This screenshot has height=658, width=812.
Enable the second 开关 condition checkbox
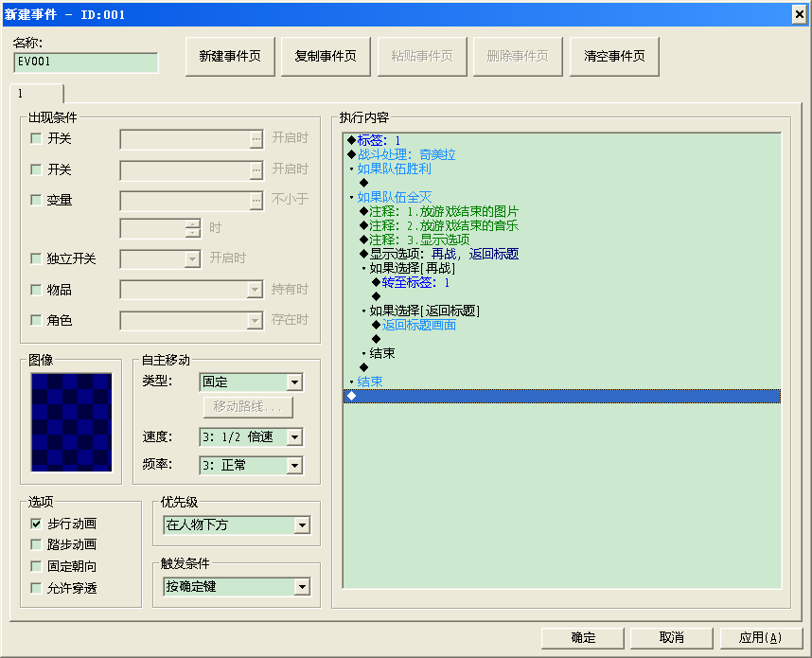36,169
